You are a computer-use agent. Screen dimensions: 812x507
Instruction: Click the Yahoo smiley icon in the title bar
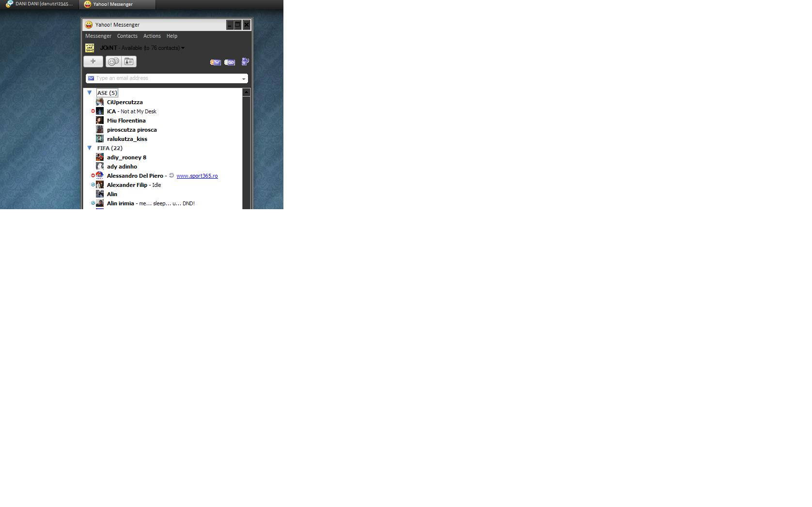point(89,25)
